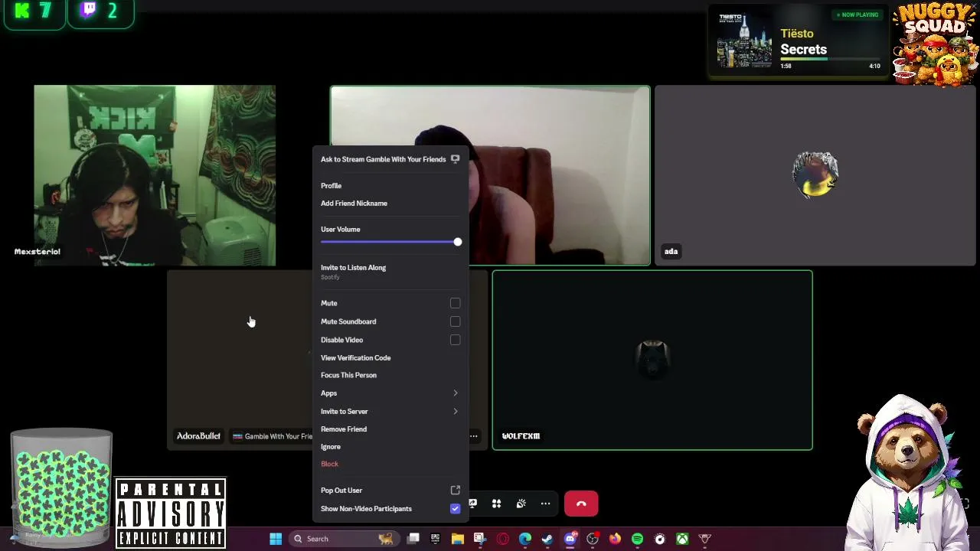This screenshot has height=551, width=980.
Task: Click the Secrets song title
Action: click(803, 50)
